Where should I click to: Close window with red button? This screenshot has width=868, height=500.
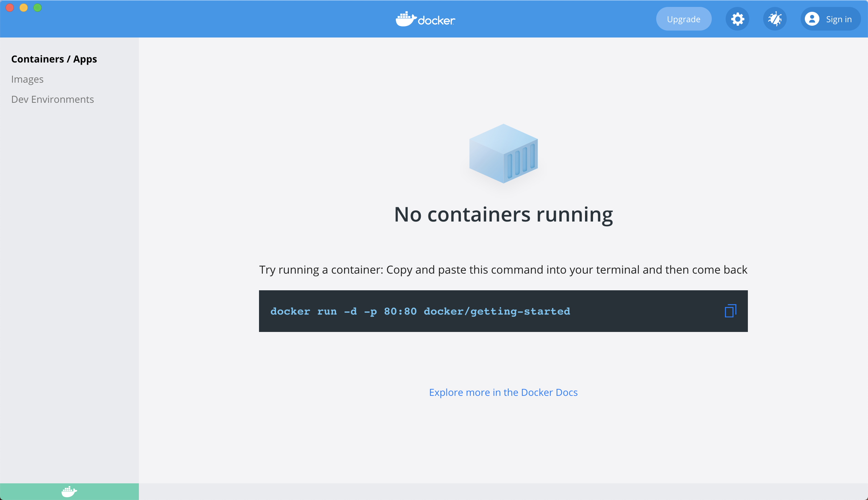click(10, 8)
